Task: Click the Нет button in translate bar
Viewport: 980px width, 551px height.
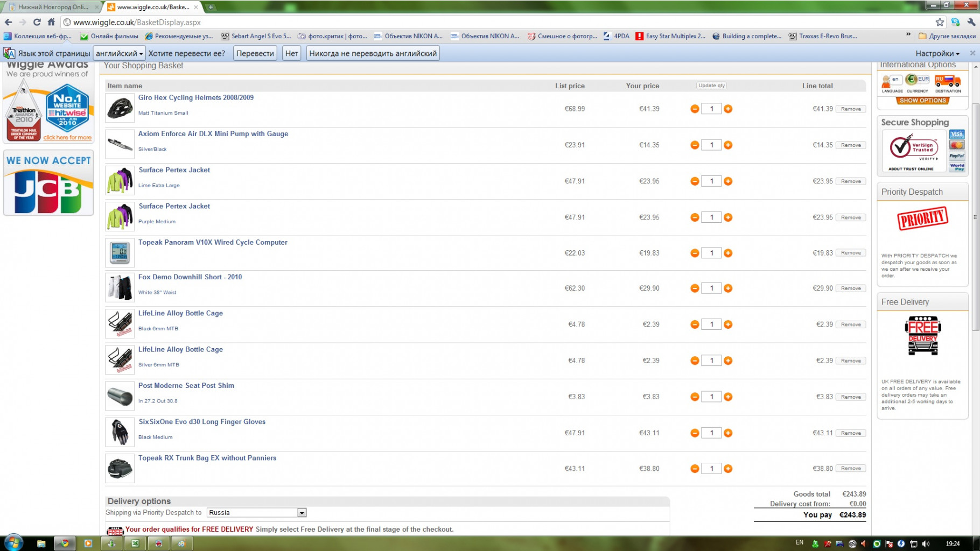Action: point(291,53)
